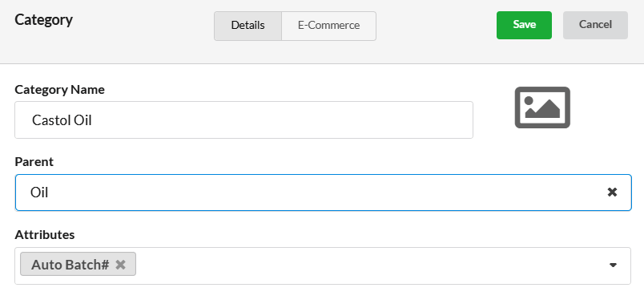Focus the Category Name input field
This screenshot has width=644, height=308.
(244, 120)
